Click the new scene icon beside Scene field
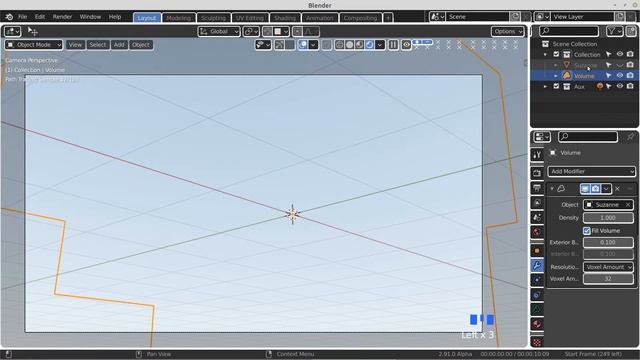 [x=515, y=17]
